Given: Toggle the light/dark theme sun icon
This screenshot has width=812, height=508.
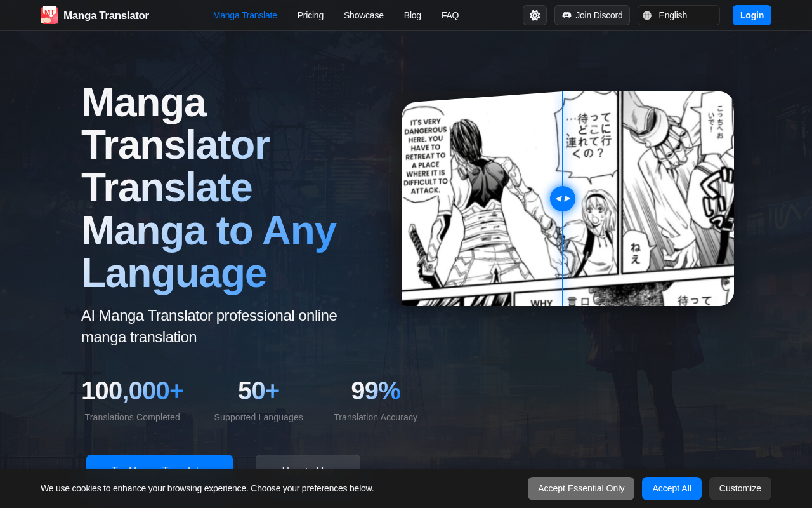Looking at the screenshot, I should pos(535,15).
